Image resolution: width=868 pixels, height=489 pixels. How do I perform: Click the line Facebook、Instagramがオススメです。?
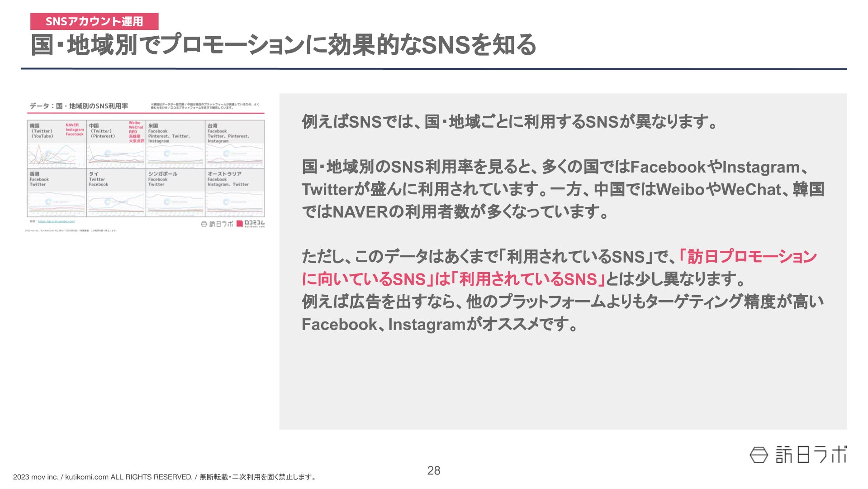coord(440,324)
